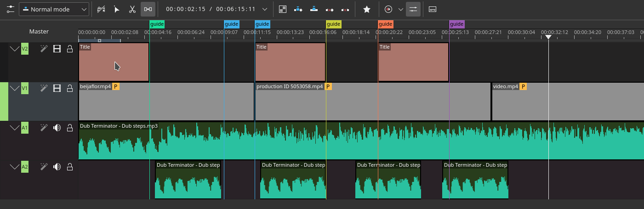Image resolution: width=644 pixels, height=209 pixels.
Task: Click the Extract timeline zone icon
Action: pyautogui.click(x=330, y=9)
